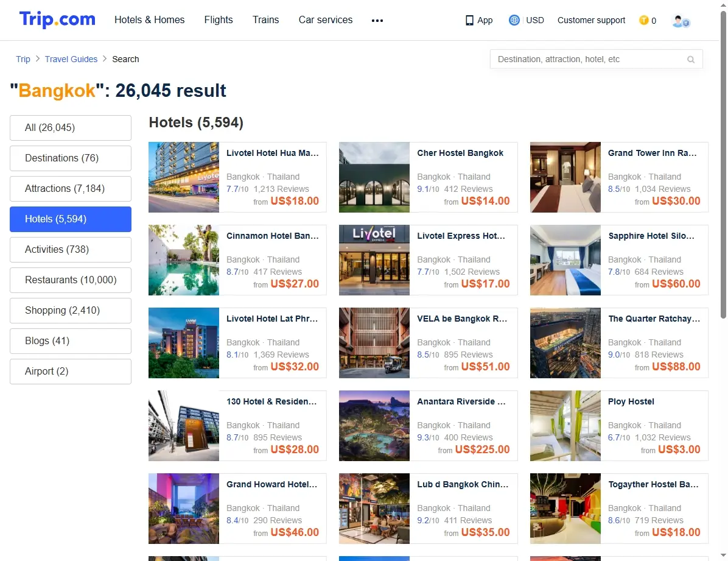Click Lub d Bangkok Chin... title

[x=463, y=484]
